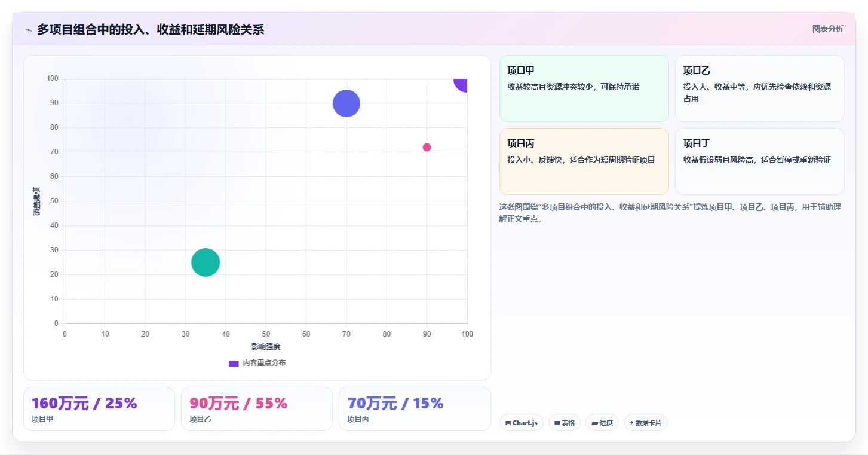This screenshot has width=868, height=455.
Task: Click the 160万元 / 25% stat card
Action: click(x=99, y=409)
